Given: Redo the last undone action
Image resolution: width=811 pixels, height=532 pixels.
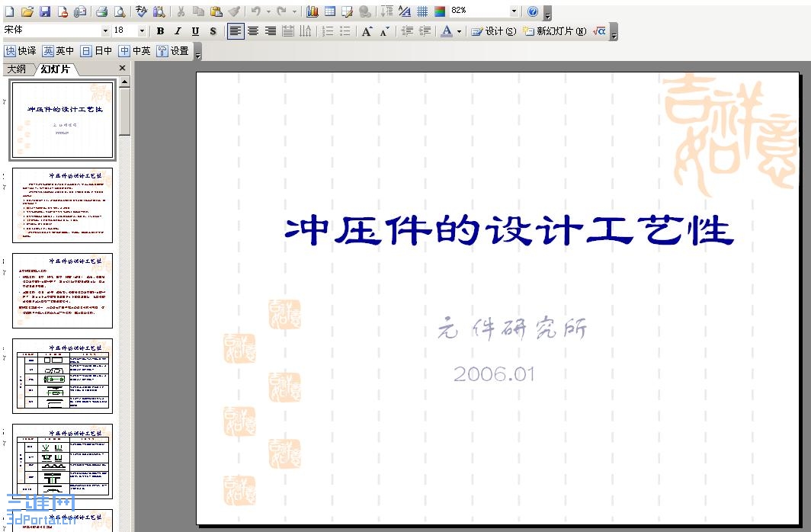Looking at the screenshot, I should pyautogui.click(x=281, y=11).
